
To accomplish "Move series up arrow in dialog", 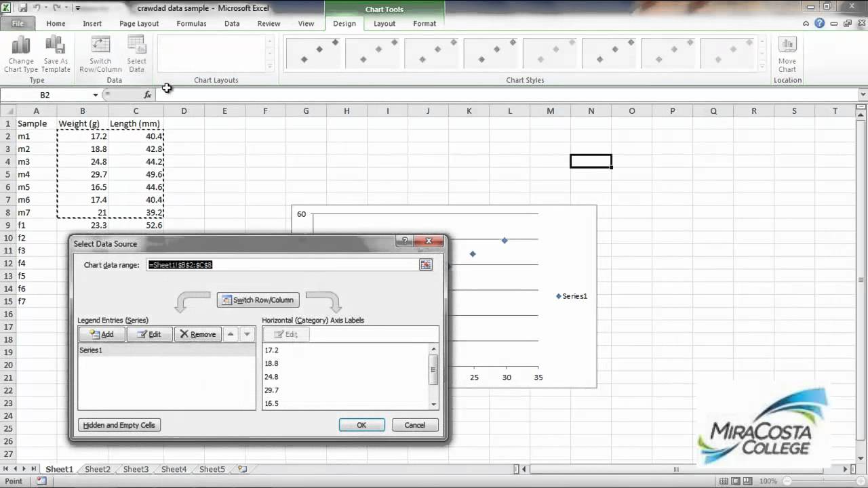I will (x=231, y=334).
